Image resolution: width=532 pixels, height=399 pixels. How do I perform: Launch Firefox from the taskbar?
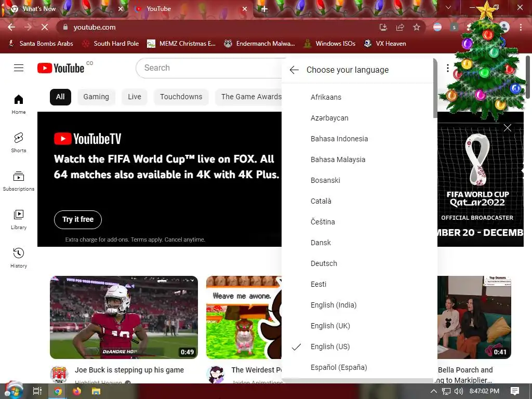[x=77, y=391]
